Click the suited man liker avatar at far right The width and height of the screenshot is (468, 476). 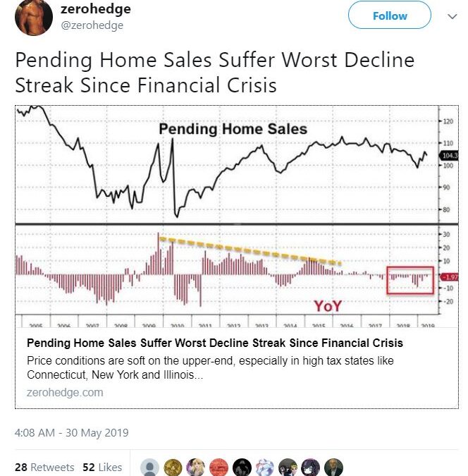333,468
